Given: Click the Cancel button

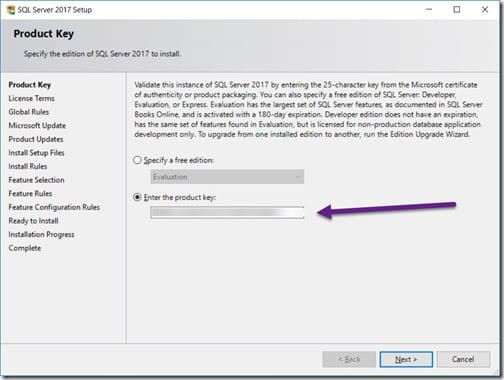Looking at the screenshot, I should tap(463, 359).
